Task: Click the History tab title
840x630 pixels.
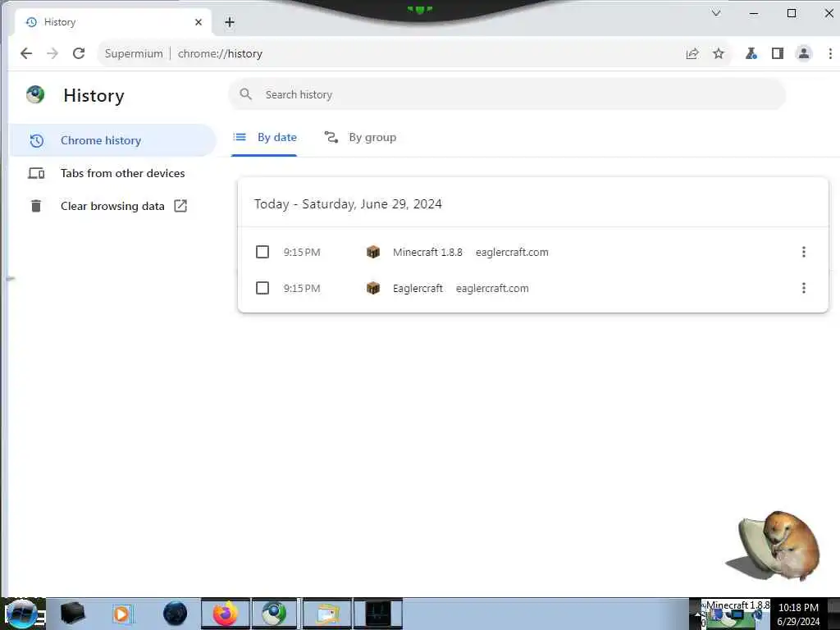Action: pyautogui.click(x=60, y=22)
